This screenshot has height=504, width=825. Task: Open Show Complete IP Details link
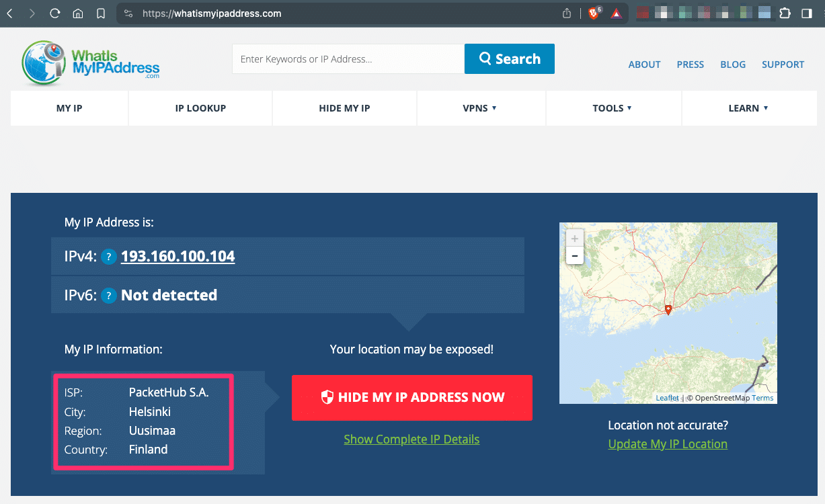point(411,439)
